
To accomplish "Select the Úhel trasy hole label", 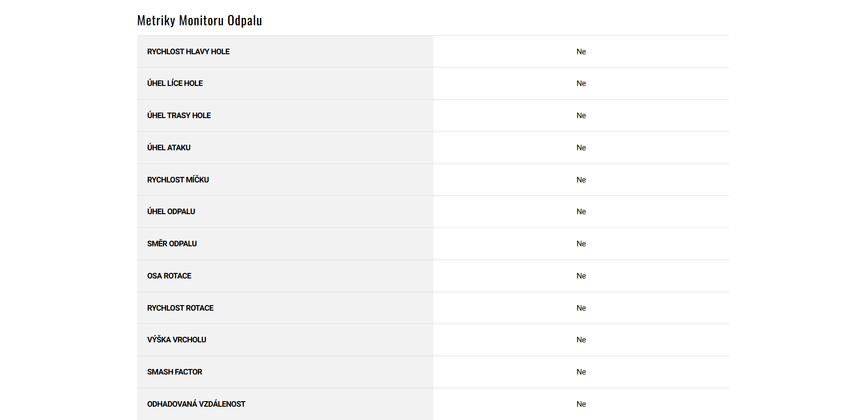I will 179,115.
